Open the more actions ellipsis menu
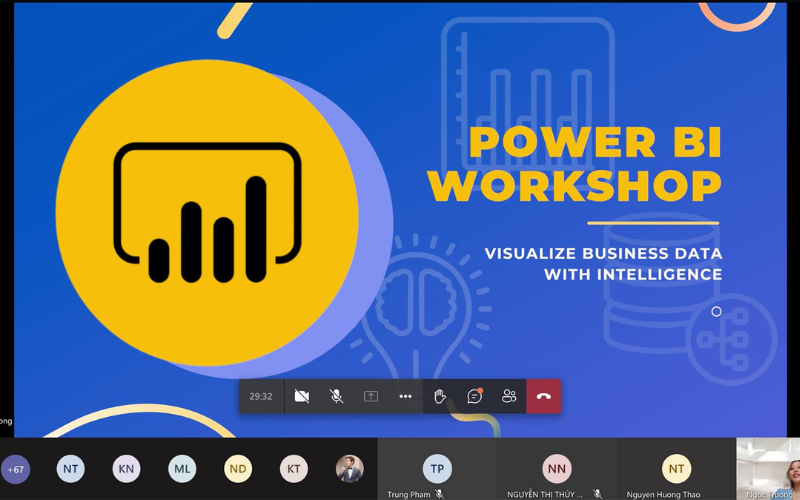Image resolution: width=800 pixels, height=500 pixels. pos(405,396)
